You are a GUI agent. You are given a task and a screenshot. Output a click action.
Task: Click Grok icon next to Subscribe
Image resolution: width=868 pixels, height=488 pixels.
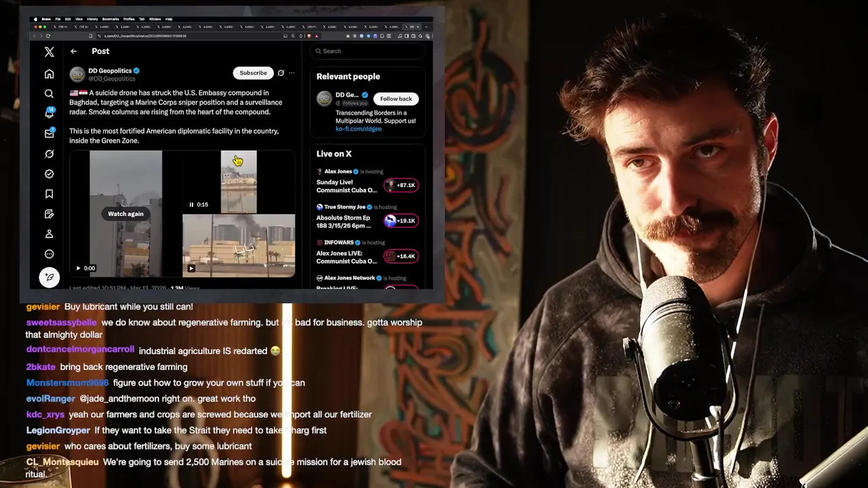281,73
